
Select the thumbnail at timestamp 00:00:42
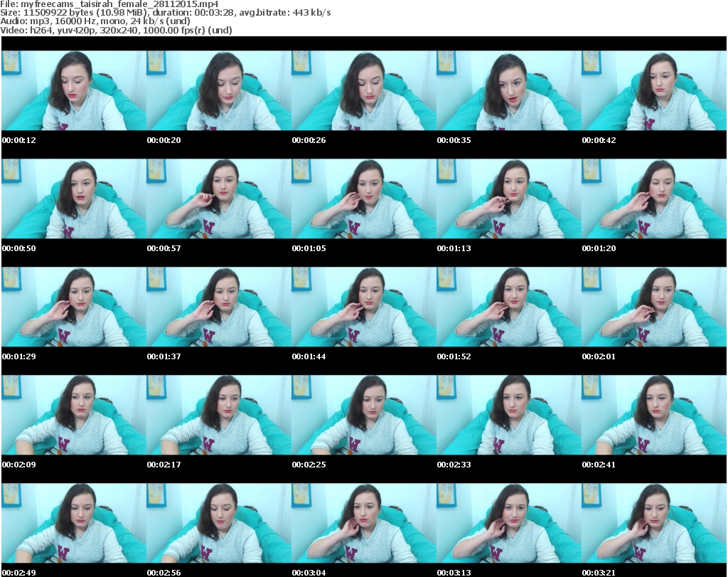(x=654, y=90)
